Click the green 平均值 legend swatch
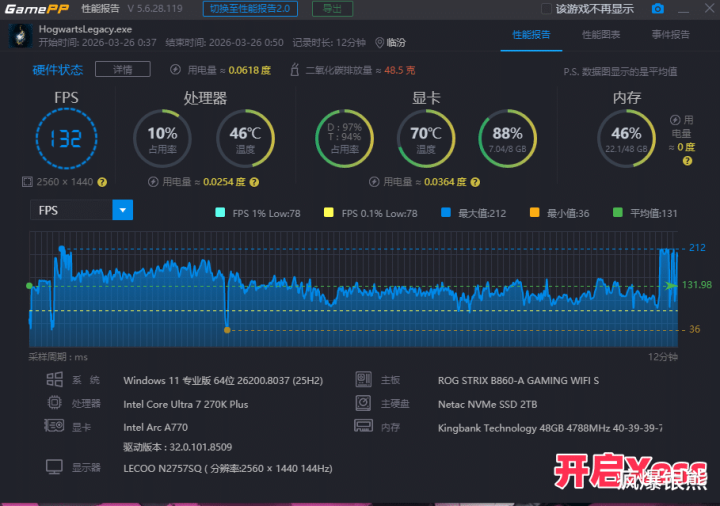720x506 pixels. point(618,213)
